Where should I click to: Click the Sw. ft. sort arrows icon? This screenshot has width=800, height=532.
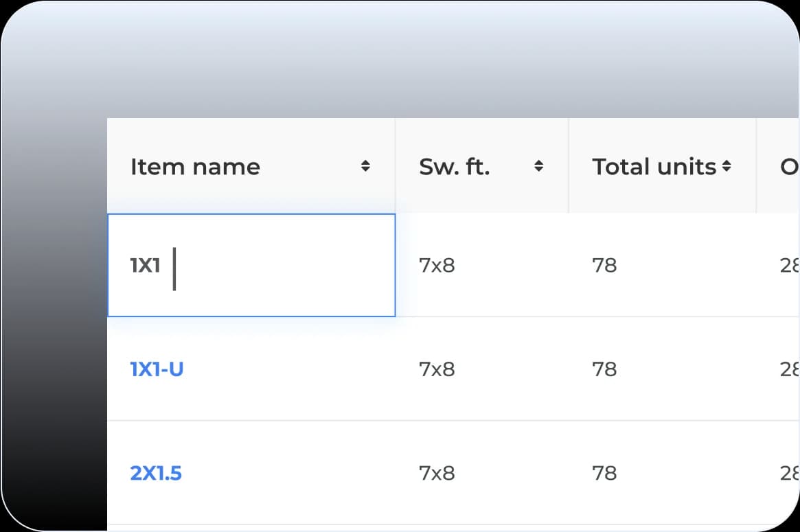[539, 166]
